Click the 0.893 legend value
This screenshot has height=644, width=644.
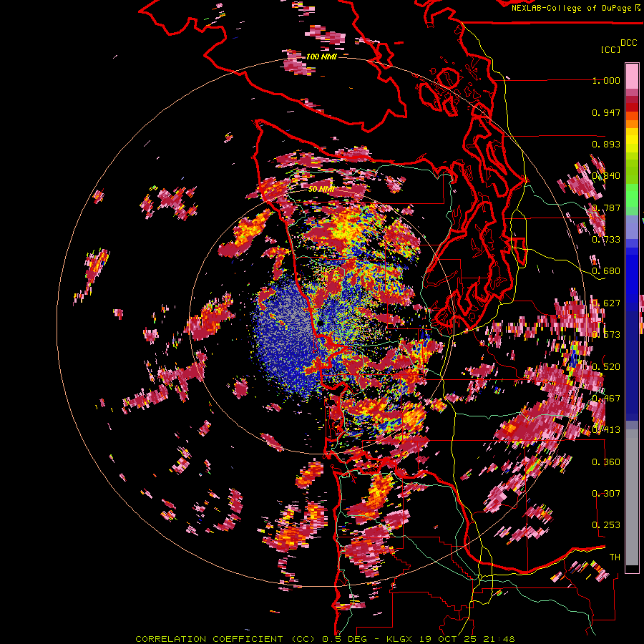coord(606,144)
